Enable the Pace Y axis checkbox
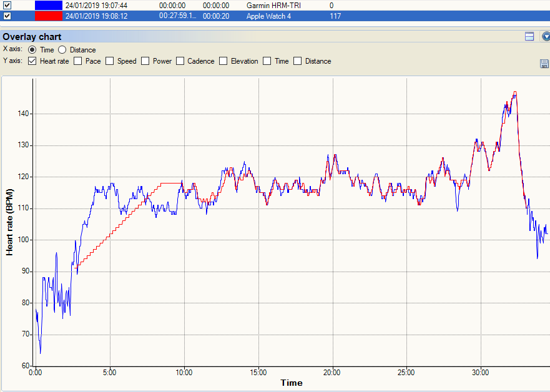550x392 pixels. point(78,61)
